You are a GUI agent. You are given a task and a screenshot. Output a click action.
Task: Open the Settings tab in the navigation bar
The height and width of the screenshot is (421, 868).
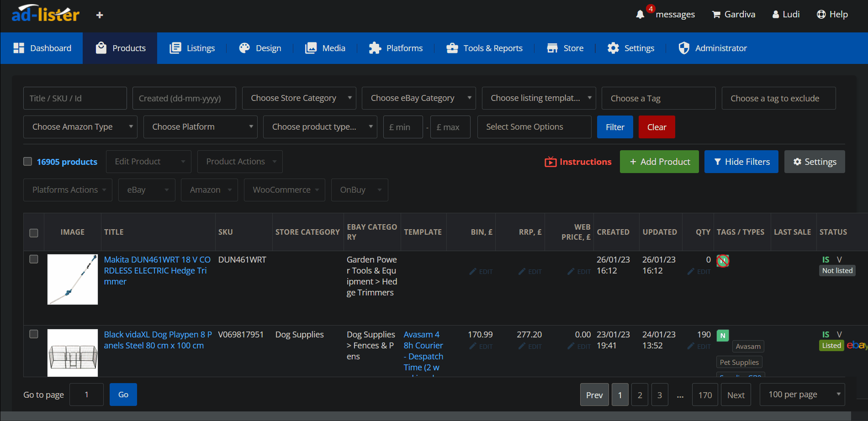630,48
